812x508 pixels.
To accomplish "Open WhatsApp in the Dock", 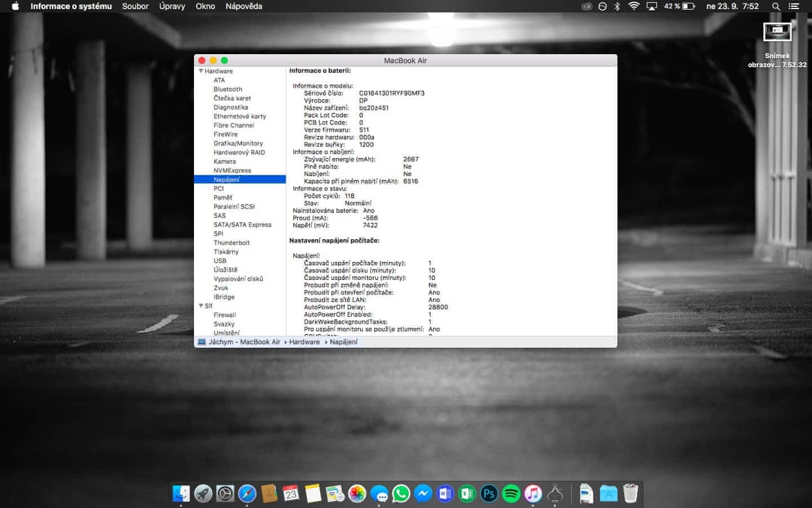I will [401, 494].
